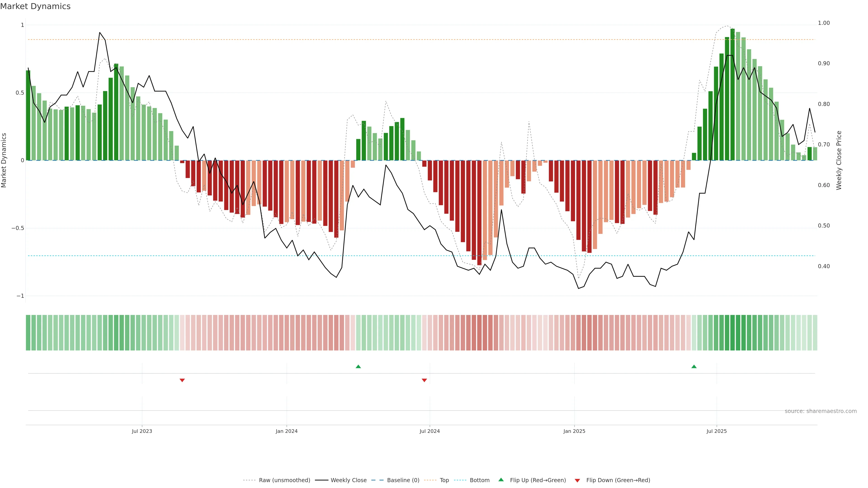Click the Market Dynamics chart title
868x488 pixels.
(x=35, y=6)
